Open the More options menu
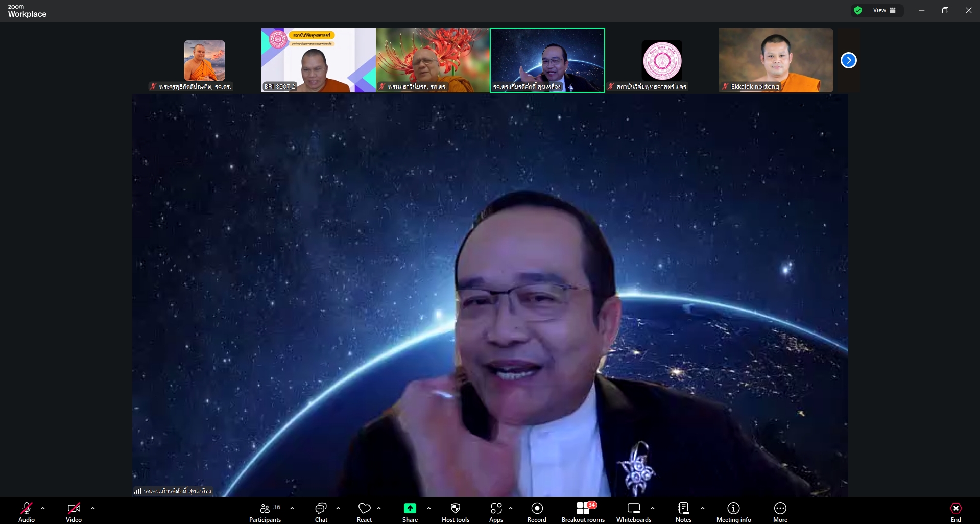The height and width of the screenshot is (524, 980). click(780, 512)
